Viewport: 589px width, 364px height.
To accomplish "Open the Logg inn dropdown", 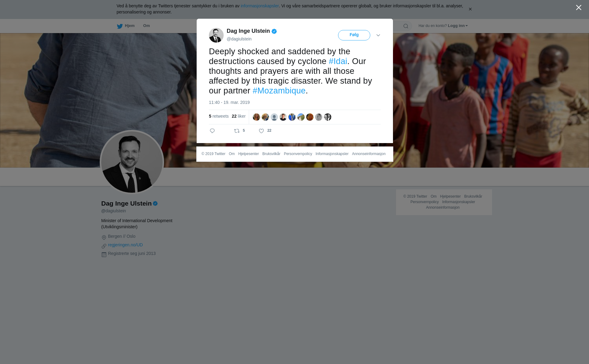I will point(458,26).
